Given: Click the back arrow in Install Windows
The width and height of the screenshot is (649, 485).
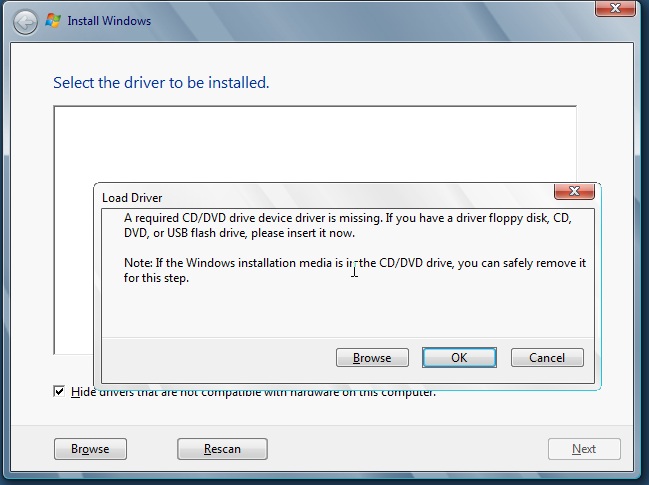Looking at the screenshot, I should 25,22.
